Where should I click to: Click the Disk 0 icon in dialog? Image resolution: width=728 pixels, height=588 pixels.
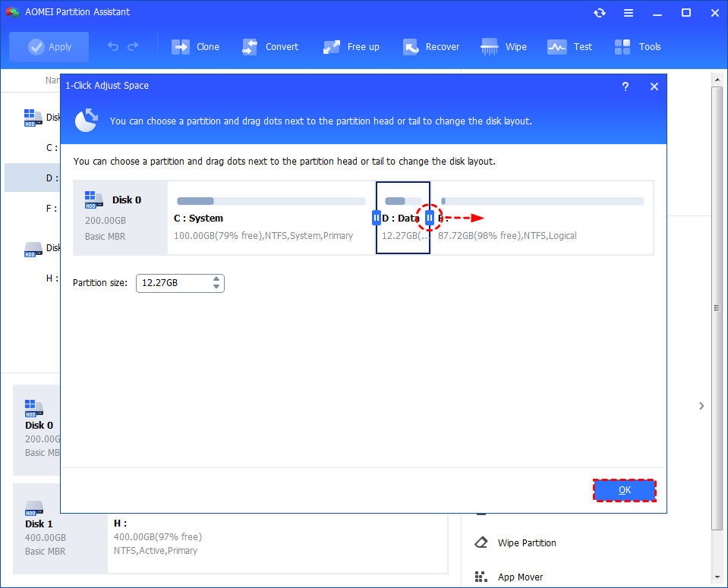(x=93, y=200)
